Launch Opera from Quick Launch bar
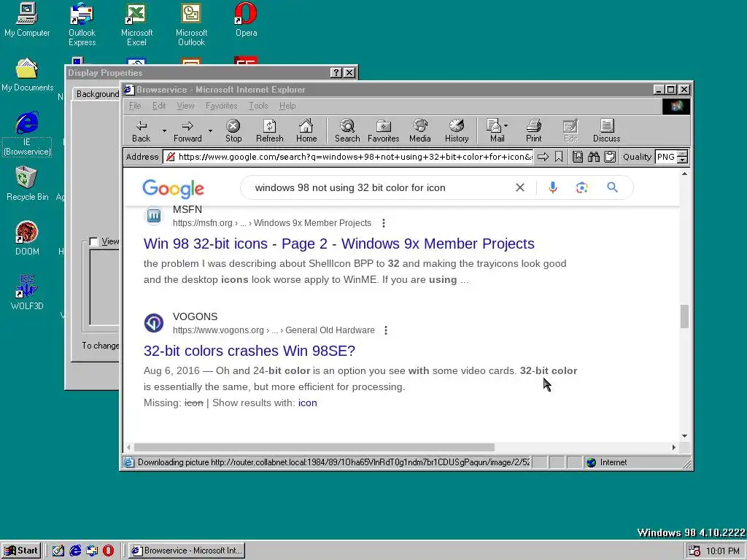Image resolution: width=747 pixels, height=560 pixels. (x=108, y=551)
